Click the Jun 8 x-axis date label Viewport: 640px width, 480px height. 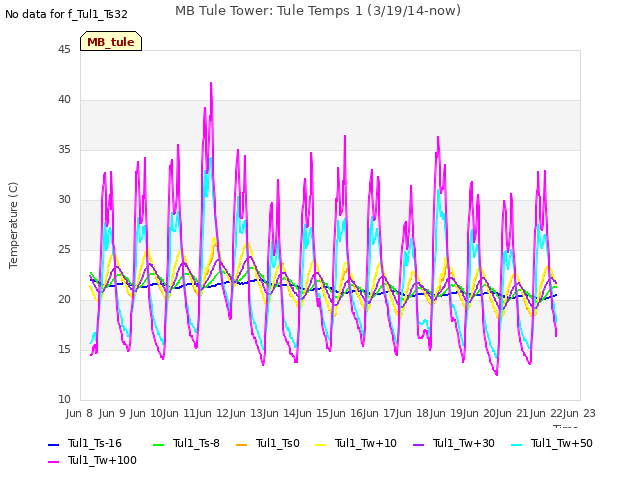coord(79,413)
